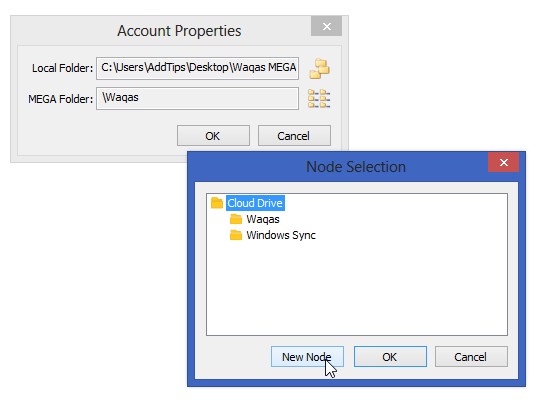The width and height of the screenshot is (537, 403).
Task: Select the Cloud Drive folder icon
Action: click(x=217, y=203)
